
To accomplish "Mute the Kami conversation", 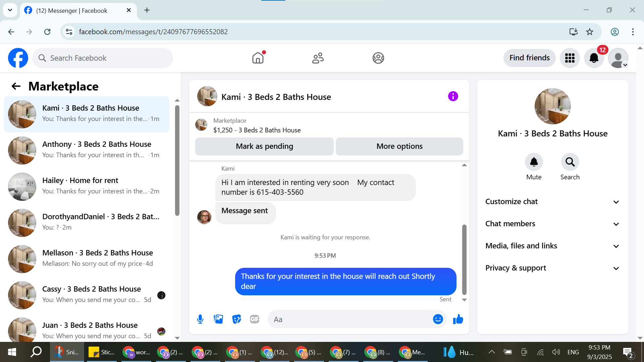I will coord(534,162).
